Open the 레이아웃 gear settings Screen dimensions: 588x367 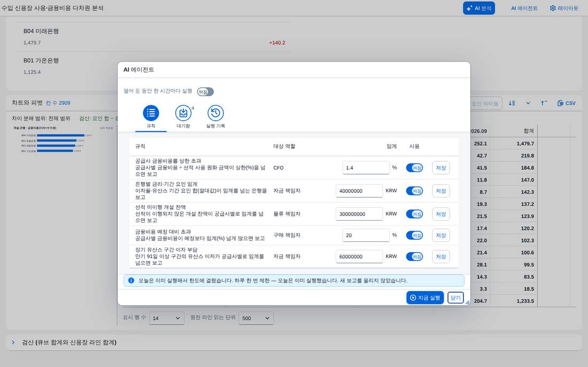pyautogui.click(x=564, y=8)
